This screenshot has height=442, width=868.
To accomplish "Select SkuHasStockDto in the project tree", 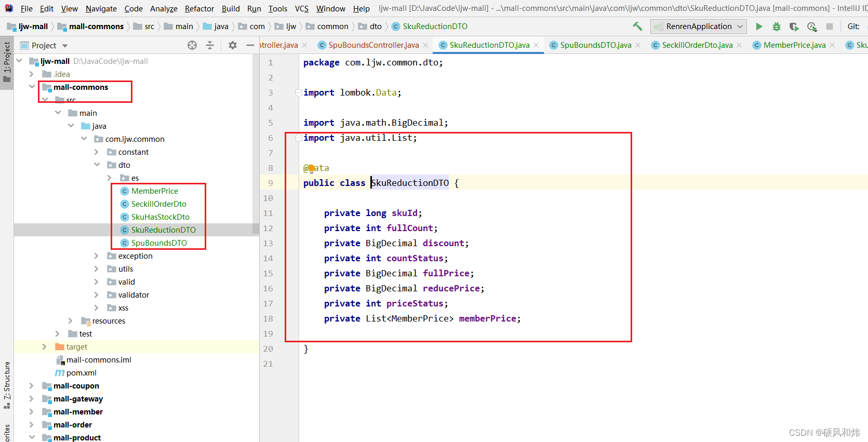I will point(160,217).
